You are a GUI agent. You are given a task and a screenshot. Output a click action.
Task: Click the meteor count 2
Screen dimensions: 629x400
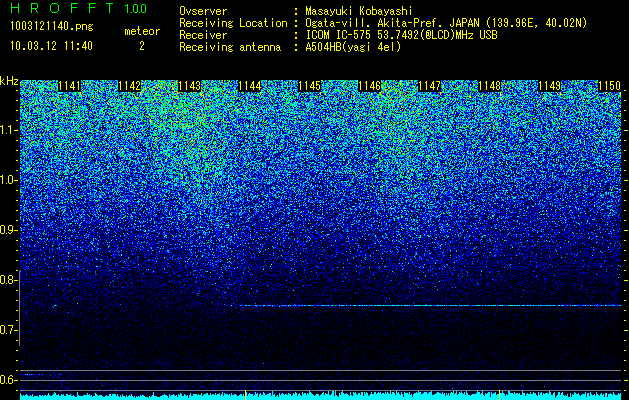142,46
